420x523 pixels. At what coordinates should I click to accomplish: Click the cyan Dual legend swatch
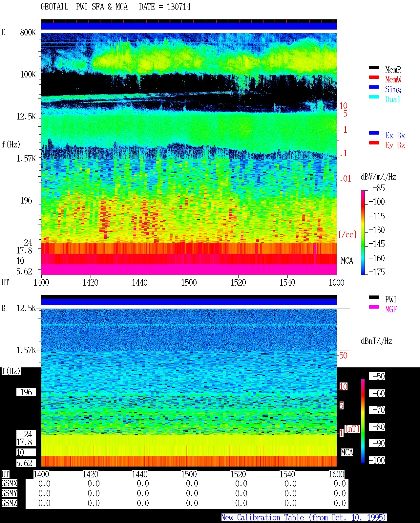(374, 97)
